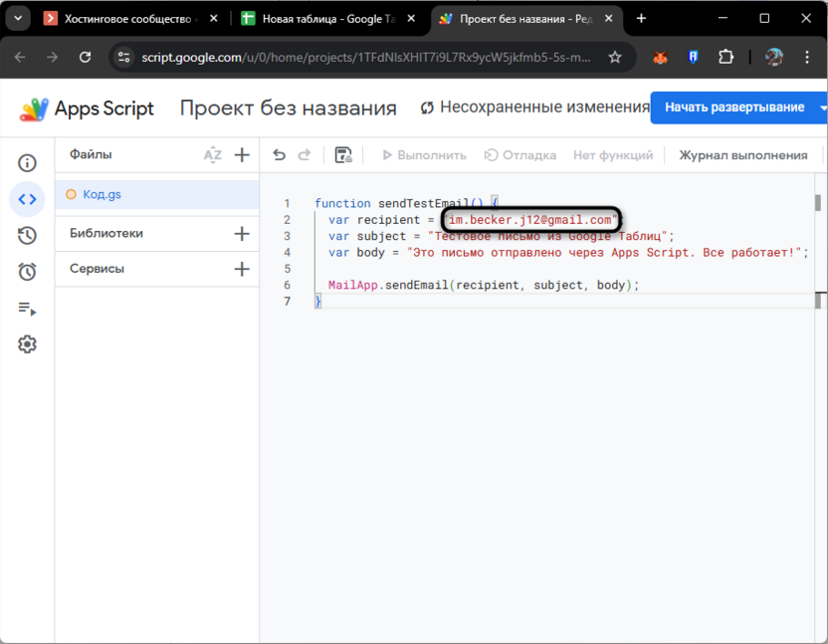View the project version history
This screenshot has width=828, height=644.
[27, 236]
